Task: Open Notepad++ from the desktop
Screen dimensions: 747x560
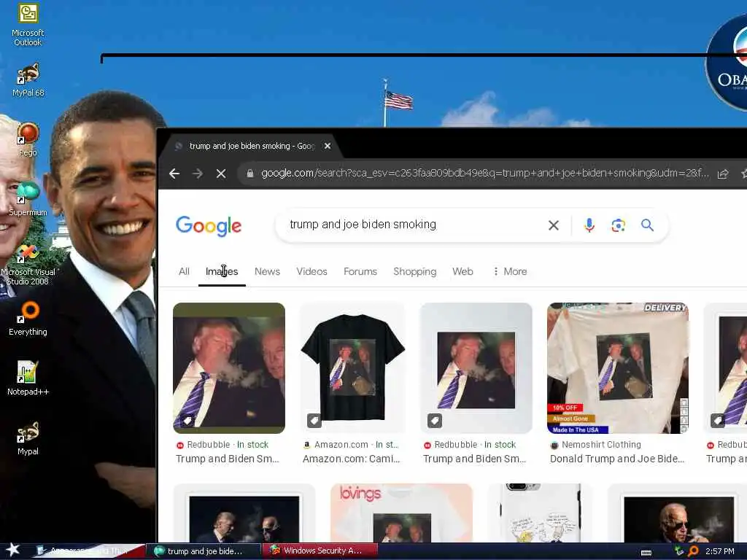Action: coord(28,378)
